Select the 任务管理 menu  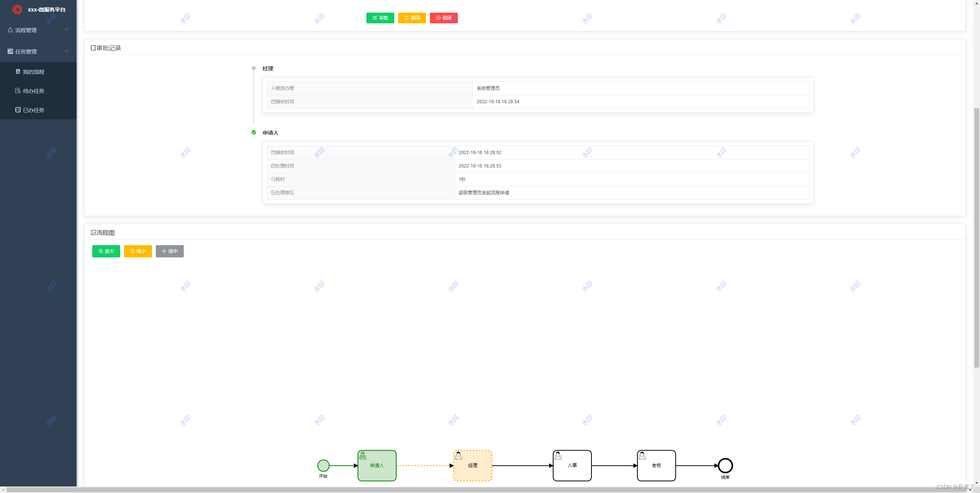click(38, 51)
